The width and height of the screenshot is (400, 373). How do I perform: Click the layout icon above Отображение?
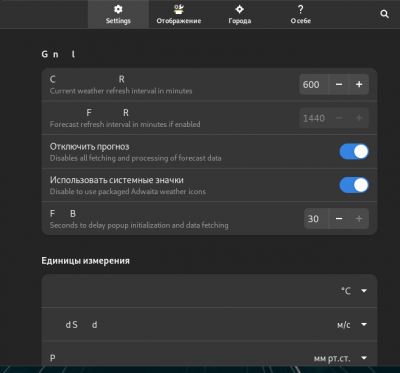179,9
